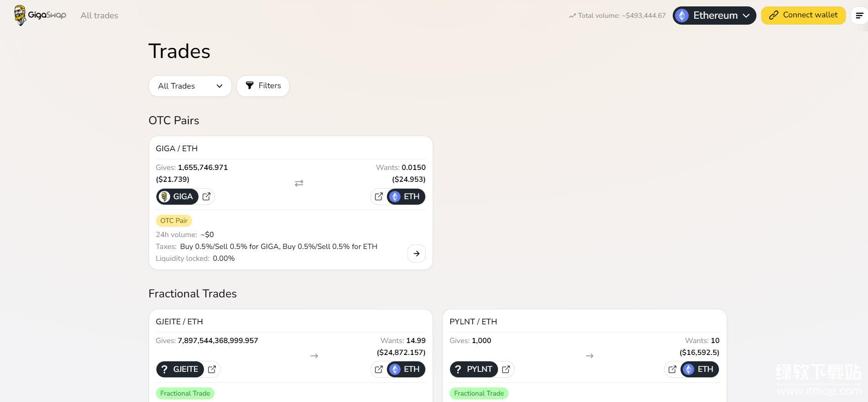This screenshot has height=402, width=868.
Task: Open the Filters panel
Action: pos(263,86)
